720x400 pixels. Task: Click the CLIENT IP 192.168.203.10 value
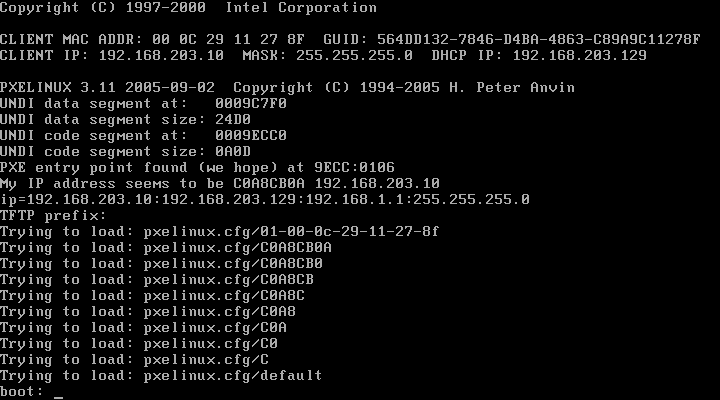(x=161, y=56)
